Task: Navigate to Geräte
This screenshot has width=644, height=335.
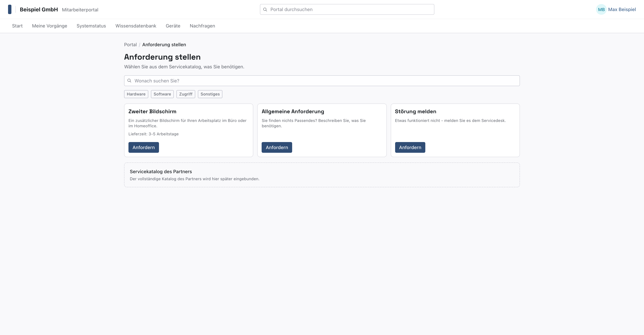Action: click(x=173, y=26)
